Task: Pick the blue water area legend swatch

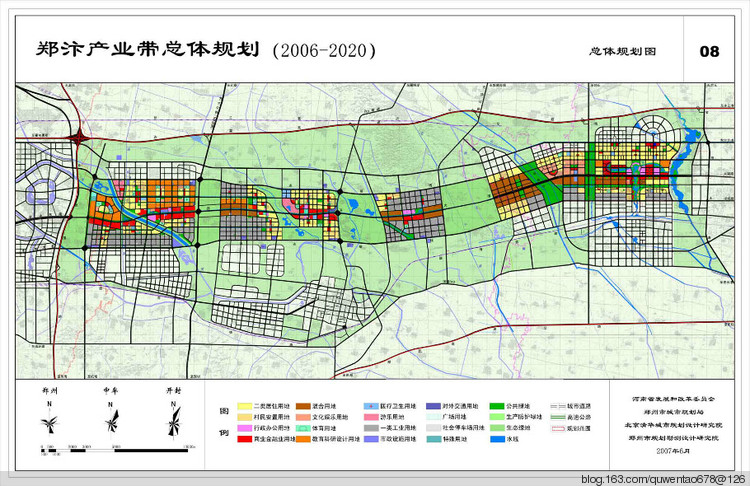Action: [x=497, y=439]
